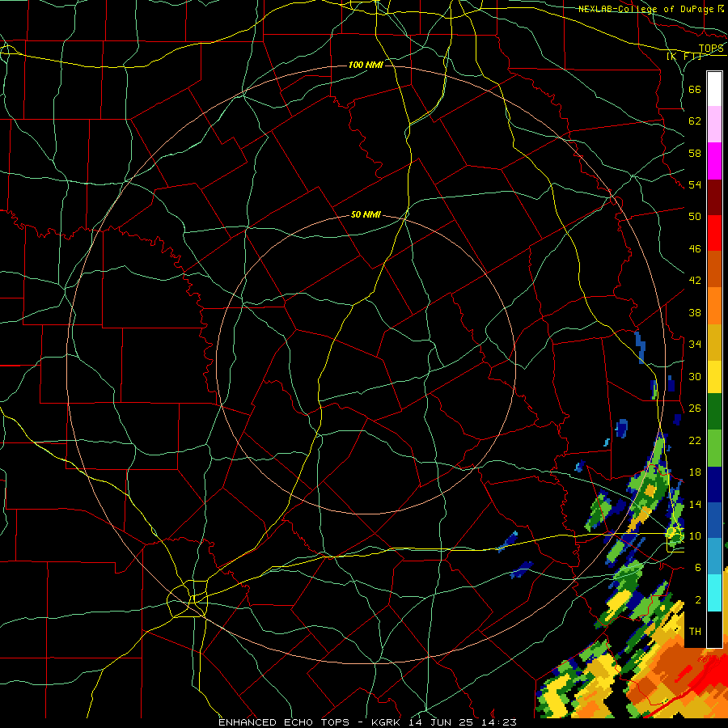Click the 34 legend value
The width and height of the screenshot is (728, 728).
tap(695, 345)
